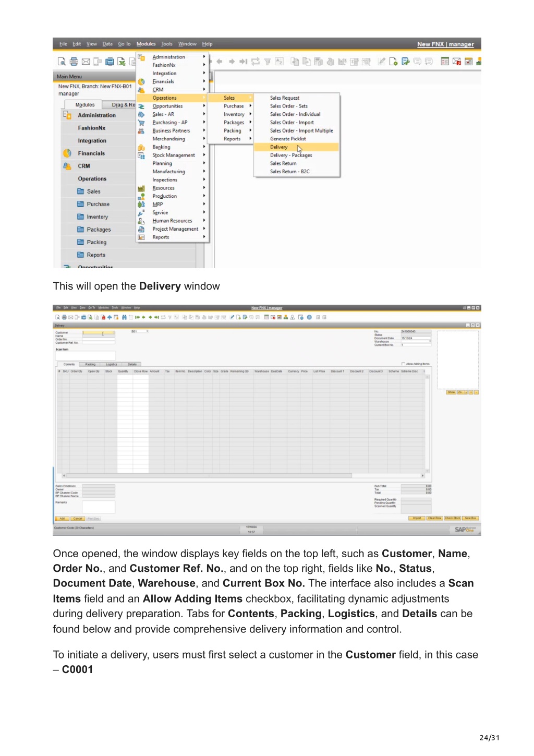
Task: Click the New FNX | manager link above the Main Menu toolbar
Action: coord(445,44)
